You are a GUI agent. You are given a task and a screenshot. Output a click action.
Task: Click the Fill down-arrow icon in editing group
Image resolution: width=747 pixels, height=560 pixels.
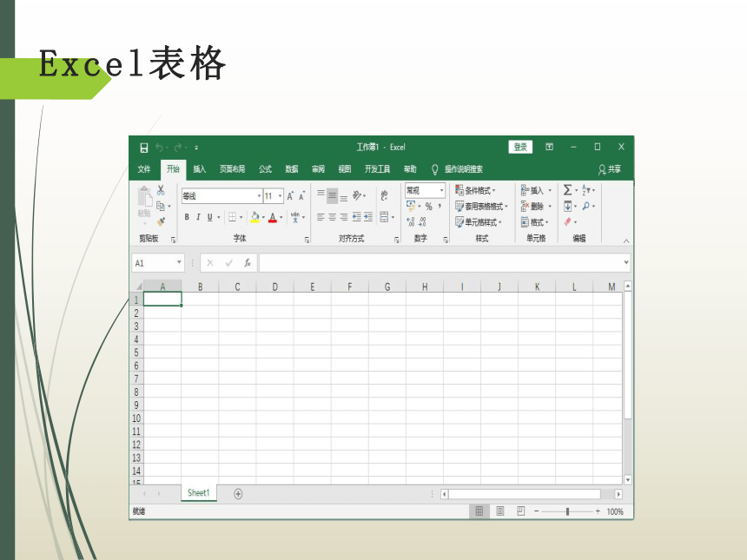(567, 206)
